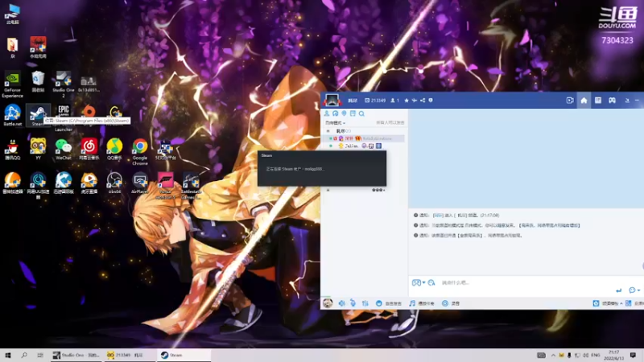The image size is (644, 362).
Task: Open the notification center icon
Action: click(633, 355)
